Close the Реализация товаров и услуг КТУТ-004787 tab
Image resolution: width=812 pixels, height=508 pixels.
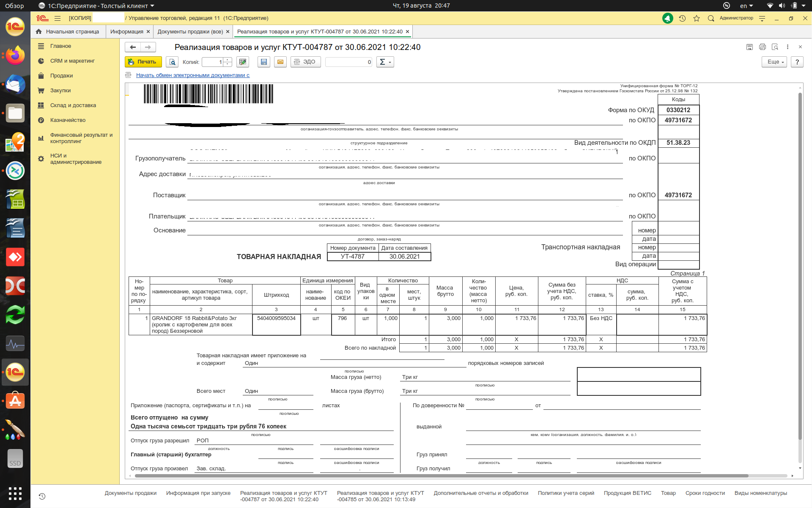[407, 32]
